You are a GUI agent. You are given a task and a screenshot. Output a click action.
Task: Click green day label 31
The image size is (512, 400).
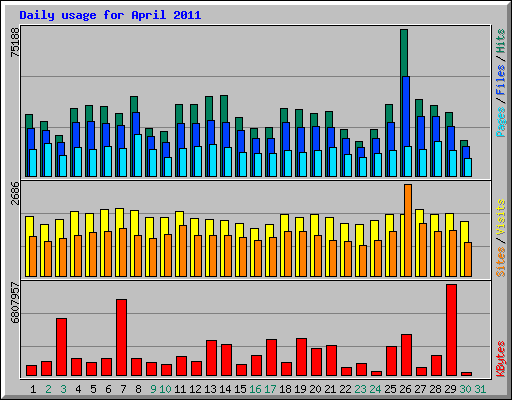[480, 389]
